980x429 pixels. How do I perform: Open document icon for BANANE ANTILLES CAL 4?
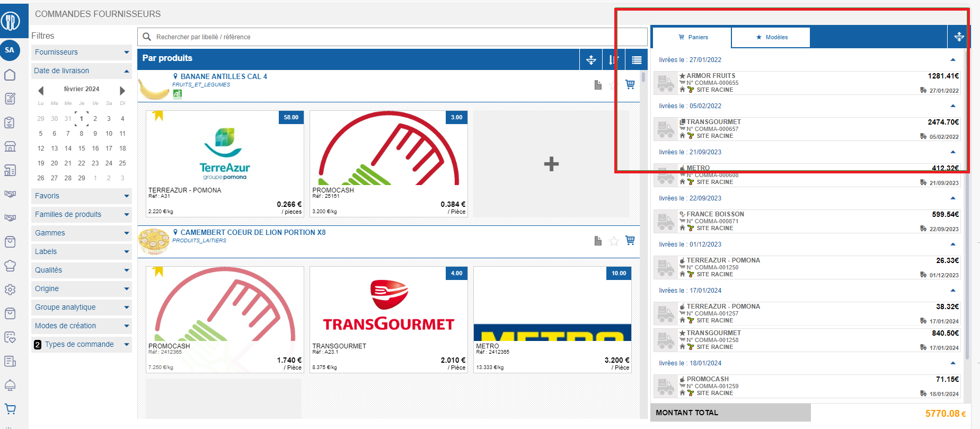click(598, 85)
